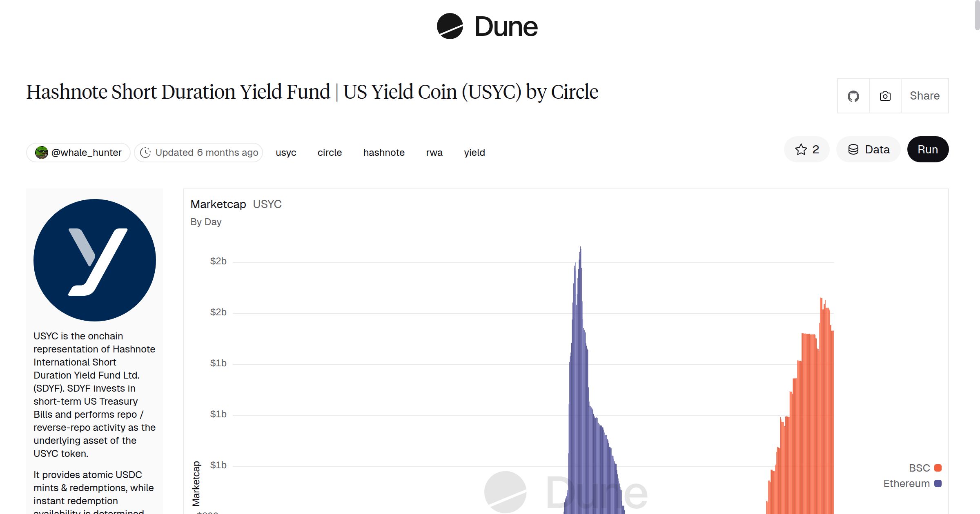Expand the Share options

[x=924, y=96]
